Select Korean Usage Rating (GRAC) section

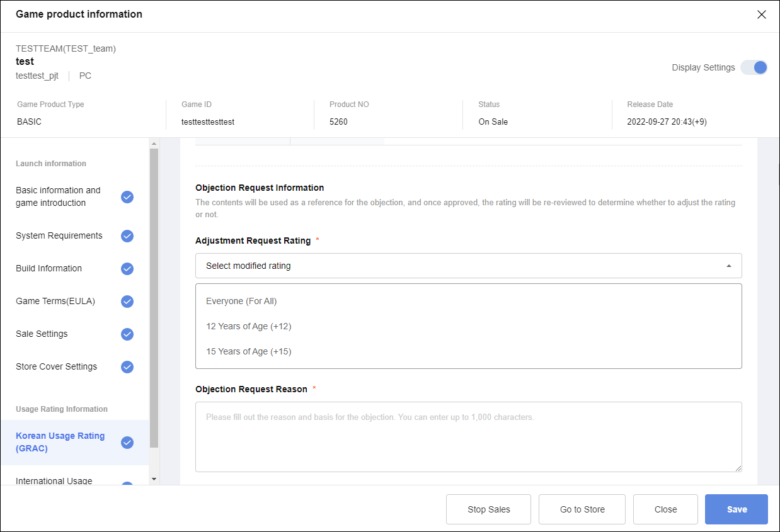tap(74, 442)
